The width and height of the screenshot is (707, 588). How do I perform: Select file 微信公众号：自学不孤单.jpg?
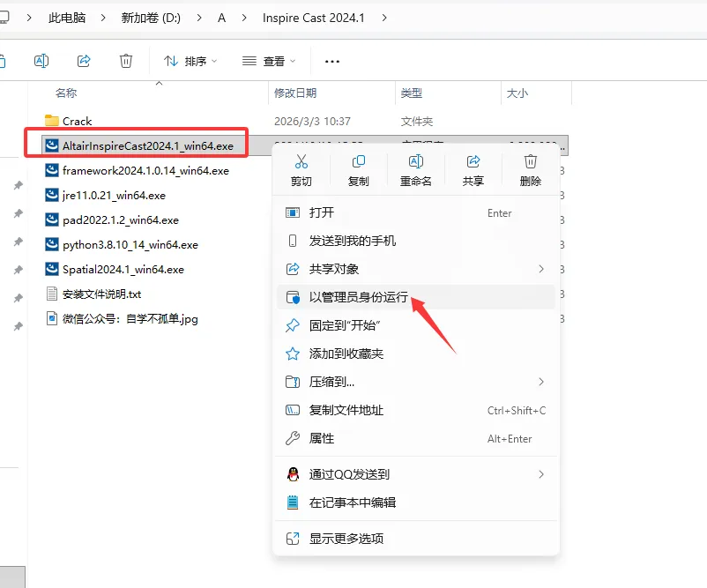point(130,319)
